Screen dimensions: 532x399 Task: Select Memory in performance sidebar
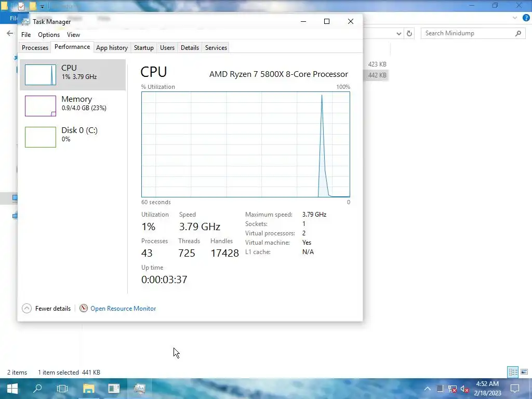click(73, 106)
